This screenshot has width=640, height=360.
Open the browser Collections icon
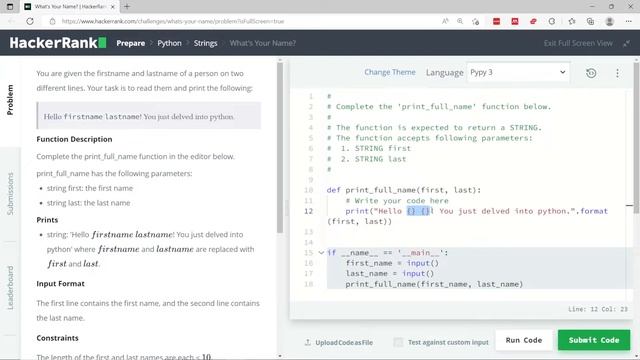tap(590, 21)
